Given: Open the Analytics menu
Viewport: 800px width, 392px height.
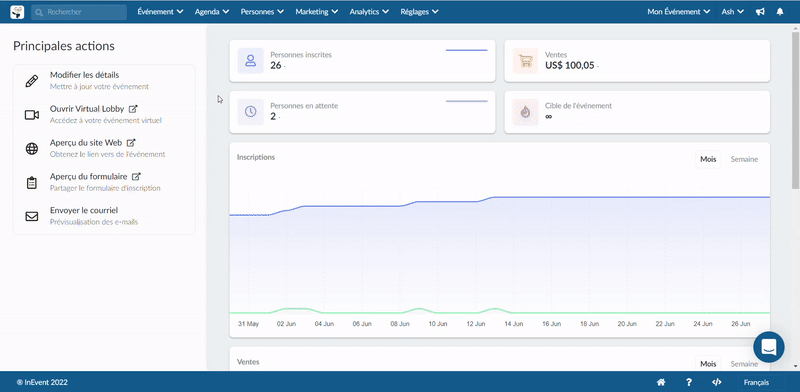Looking at the screenshot, I should [x=369, y=12].
